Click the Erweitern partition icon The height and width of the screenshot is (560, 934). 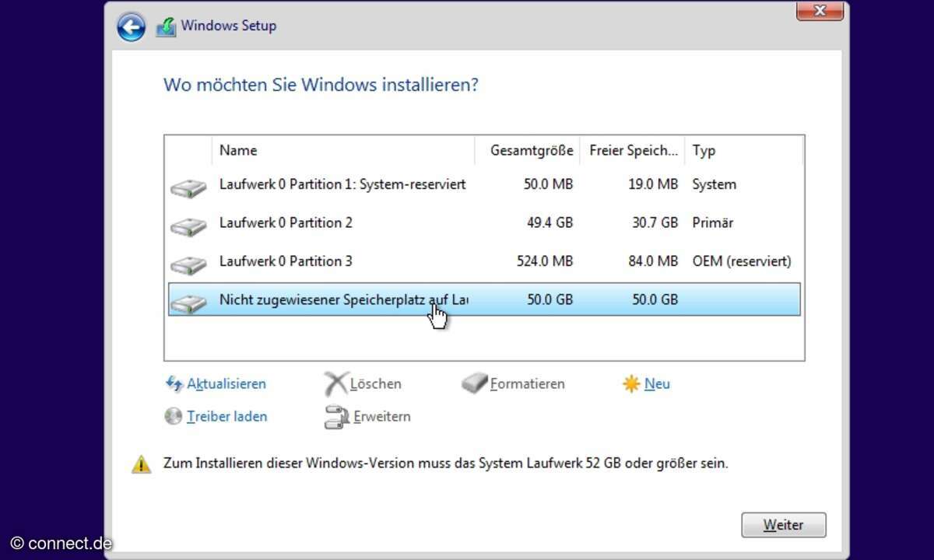coord(336,417)
